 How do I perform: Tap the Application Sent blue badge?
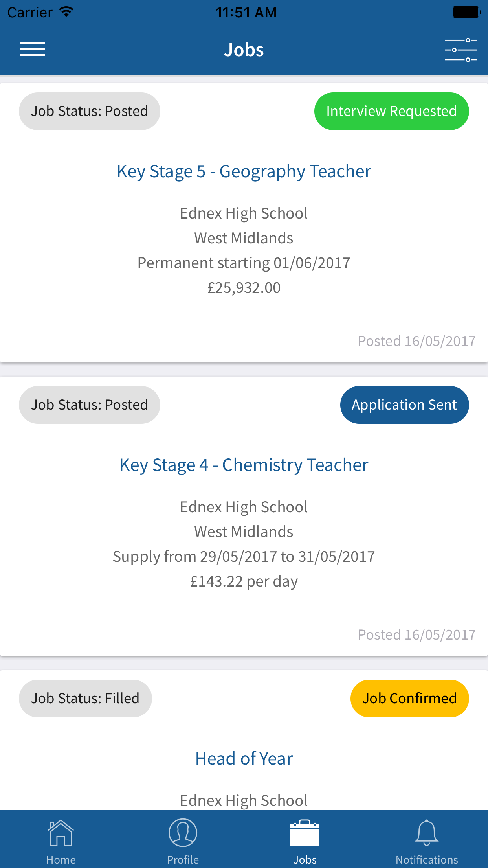pyautogui.click(x=404, y=405)
